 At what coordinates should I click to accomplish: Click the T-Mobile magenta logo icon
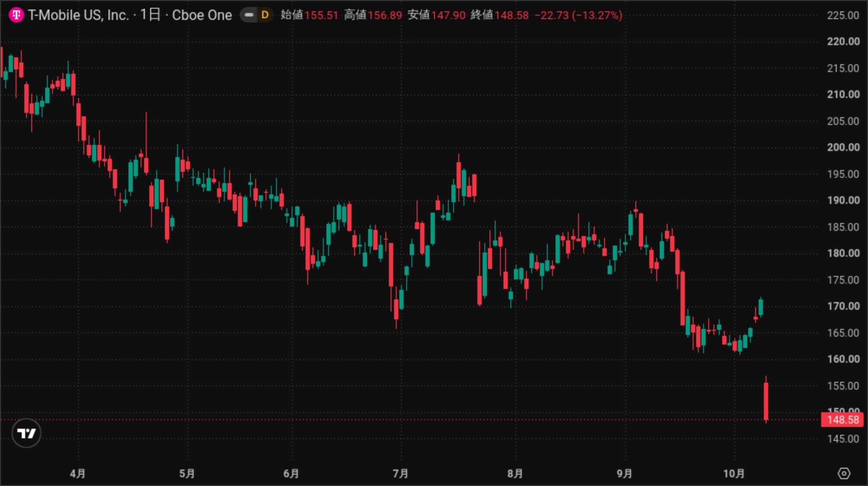click(x=16, y=15)
